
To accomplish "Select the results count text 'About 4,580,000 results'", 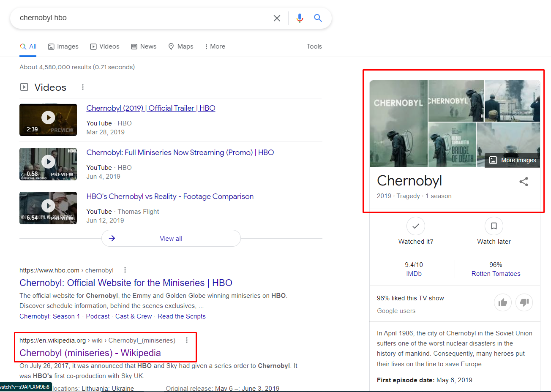I will 55,67.
